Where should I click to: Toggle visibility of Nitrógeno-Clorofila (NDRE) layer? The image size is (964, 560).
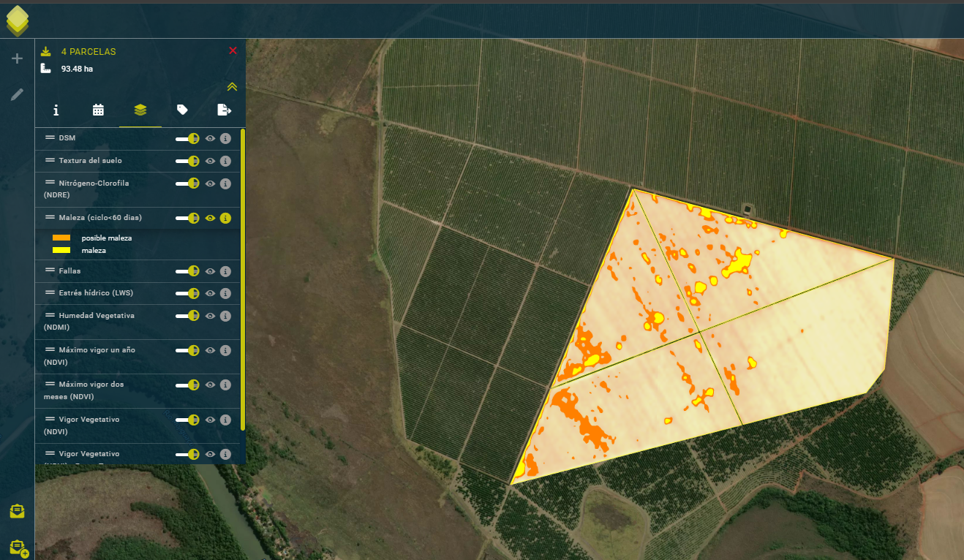click(x=210, y=183)
